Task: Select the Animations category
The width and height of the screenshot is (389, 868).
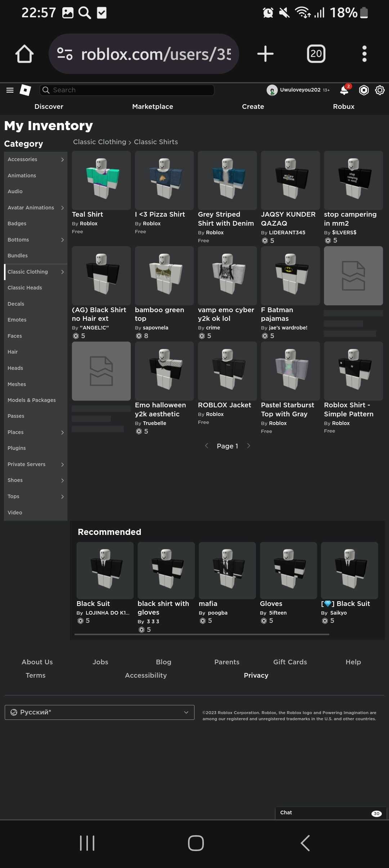Action: click(x=36, y=176)
